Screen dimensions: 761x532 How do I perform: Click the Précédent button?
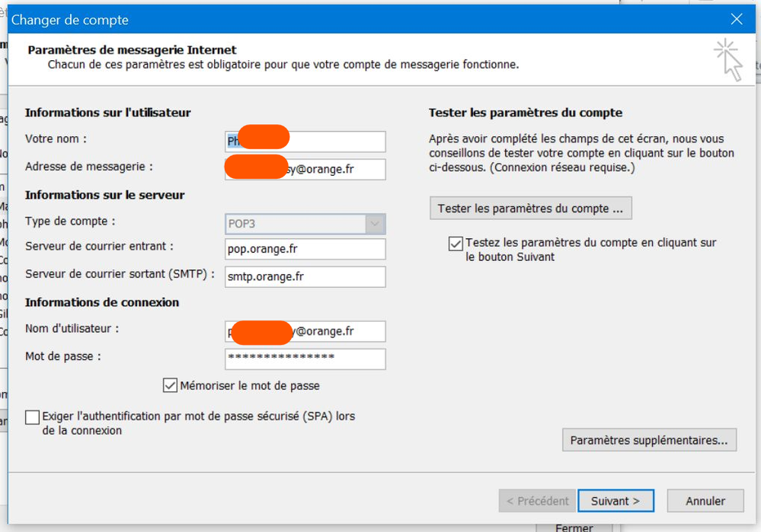[x=538, y=501]
